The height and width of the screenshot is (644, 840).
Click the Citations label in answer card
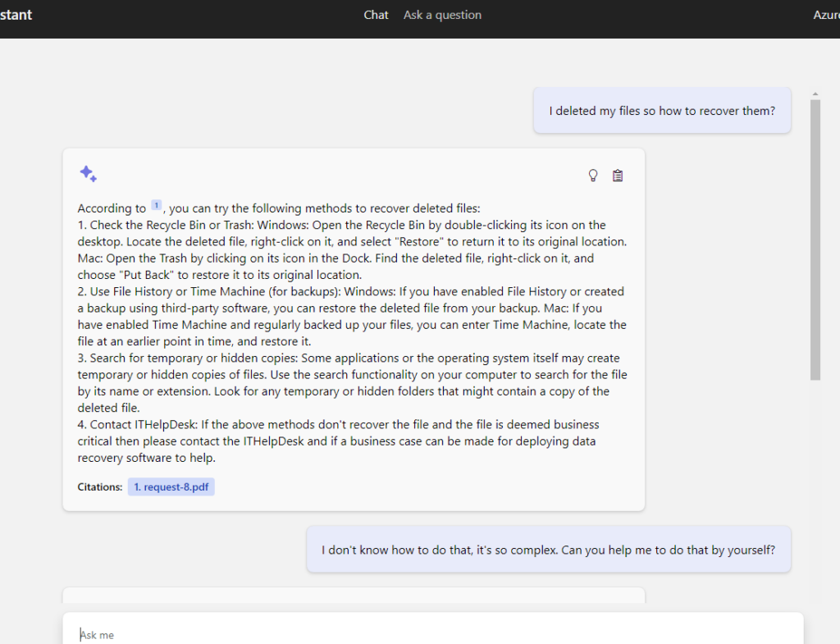100,487
